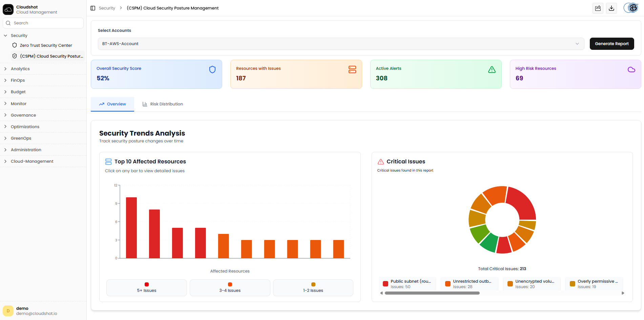Click the server icon on Resources with Issues card
Image resolution: width=644 pixels, height=320 pixels.
coord(352,69)
